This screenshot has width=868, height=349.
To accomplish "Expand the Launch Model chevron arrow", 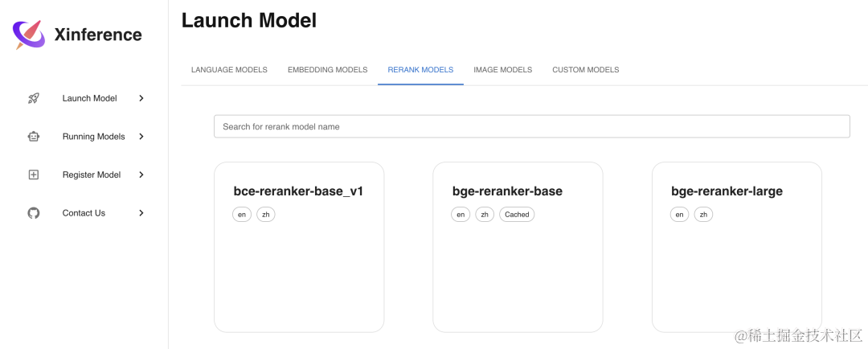I will point(141,98).
